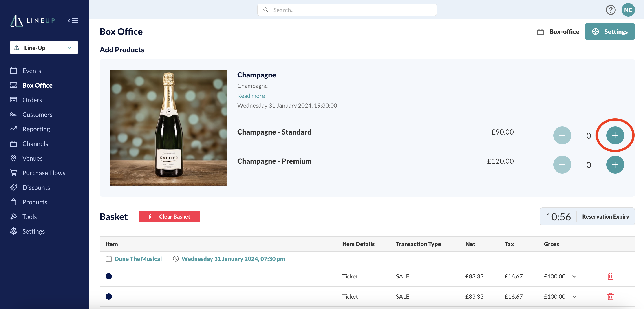Click the Gross column header
This screenshot has width=644, height=309.
point(551,244)
